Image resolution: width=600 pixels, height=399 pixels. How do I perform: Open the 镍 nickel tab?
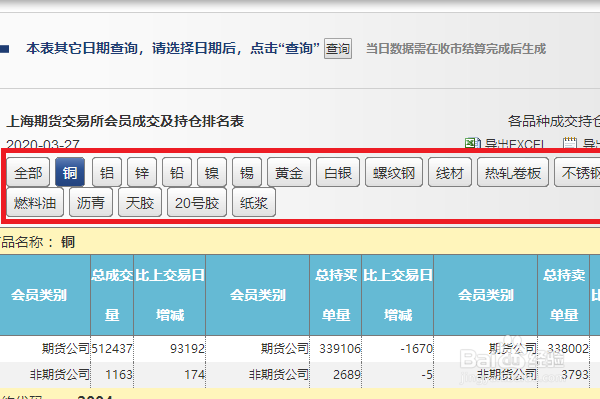(212, 173)
